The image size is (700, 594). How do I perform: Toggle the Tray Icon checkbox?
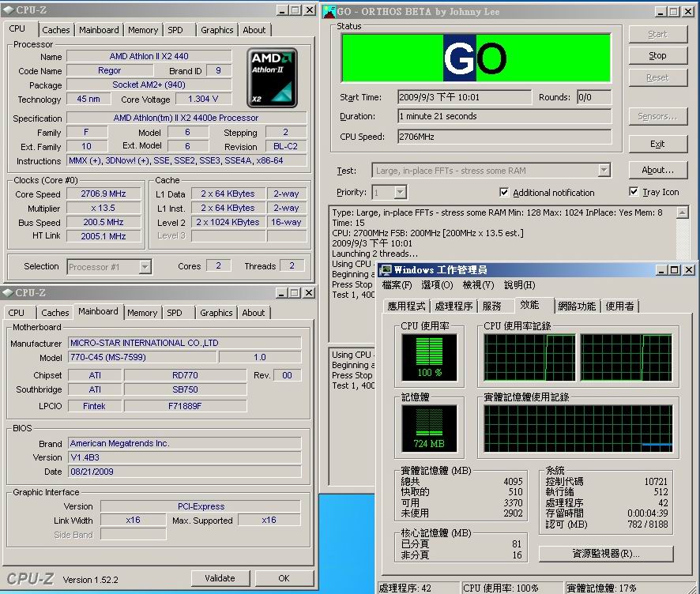click(634, 192)
